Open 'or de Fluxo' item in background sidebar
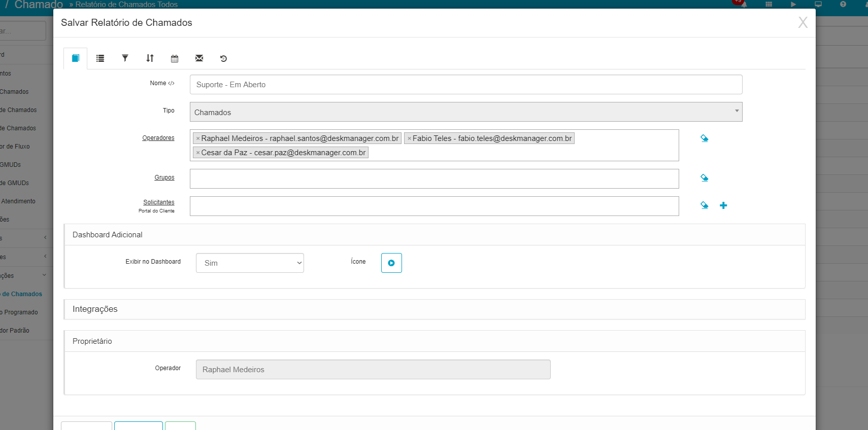 tap(15, 147)
